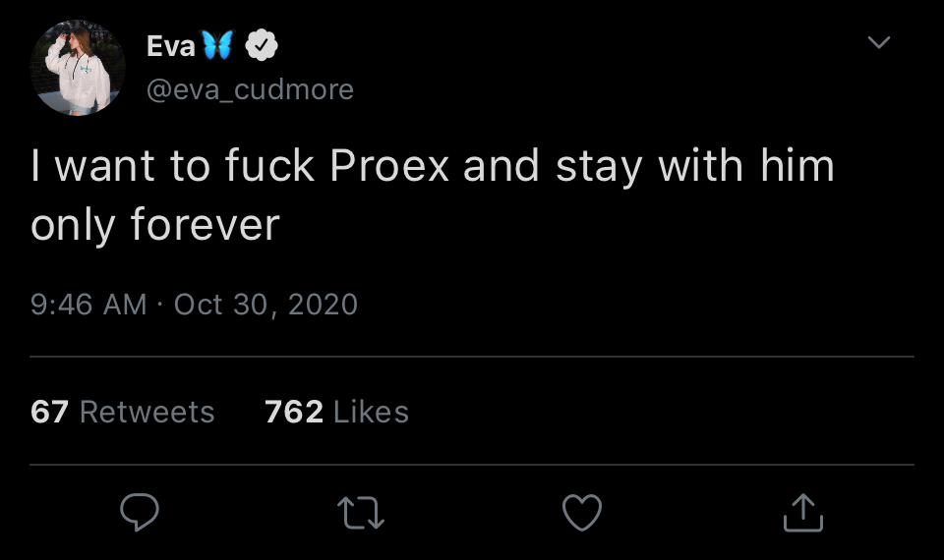This screenshot has height=560, width=944.
Task: View the 762 Likes list
Action: coord(336,412)
